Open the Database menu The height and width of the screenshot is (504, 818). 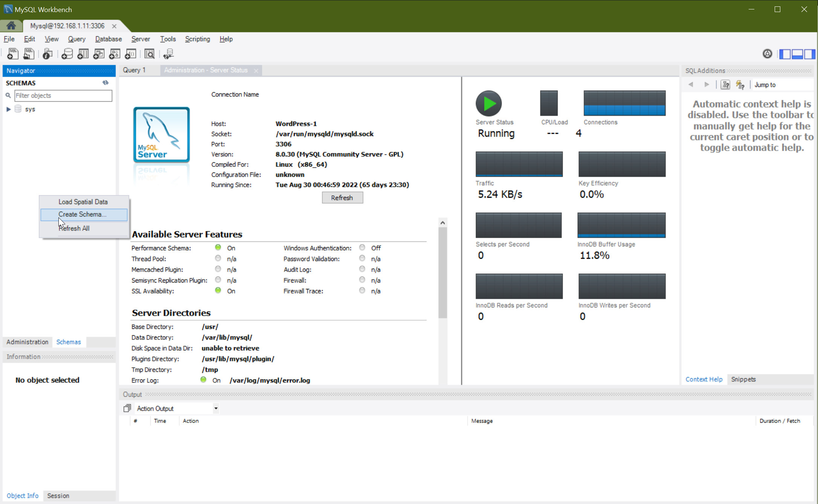tap(109, 39)
